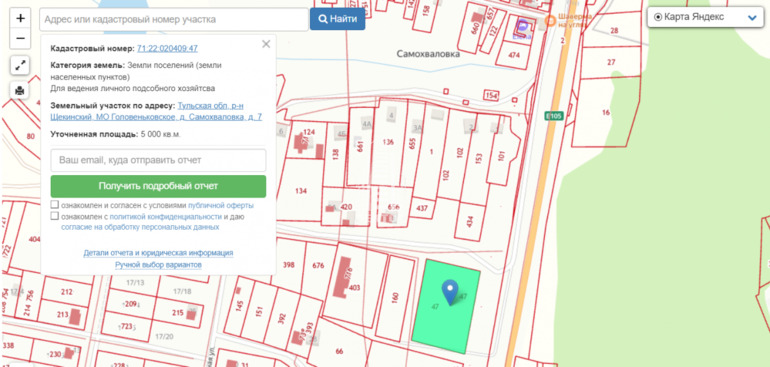Close the parcel info panel

266,44
